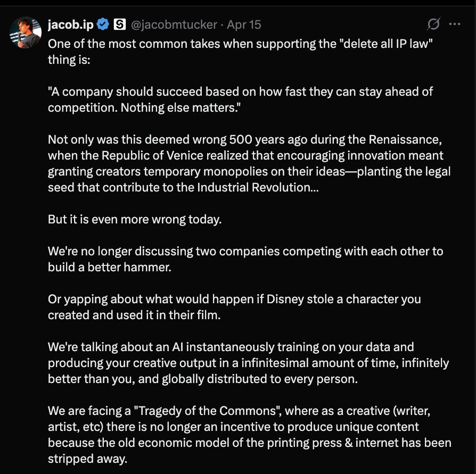
Task: Click the blue verified checkmark badge
Action: click(103, 24)
